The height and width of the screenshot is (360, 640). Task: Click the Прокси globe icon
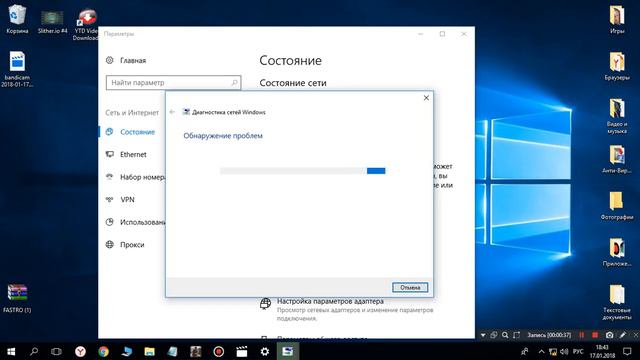pos(109,244)
